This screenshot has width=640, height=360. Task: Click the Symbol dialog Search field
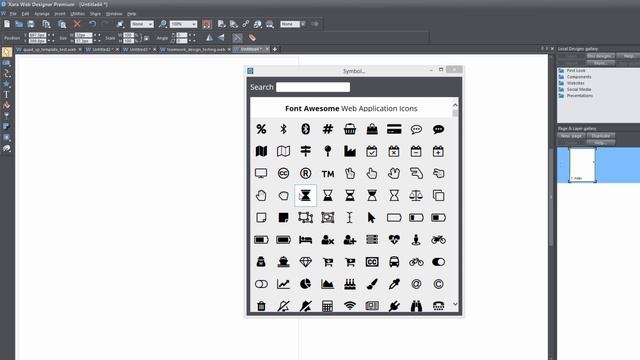(x=313, y=87)
